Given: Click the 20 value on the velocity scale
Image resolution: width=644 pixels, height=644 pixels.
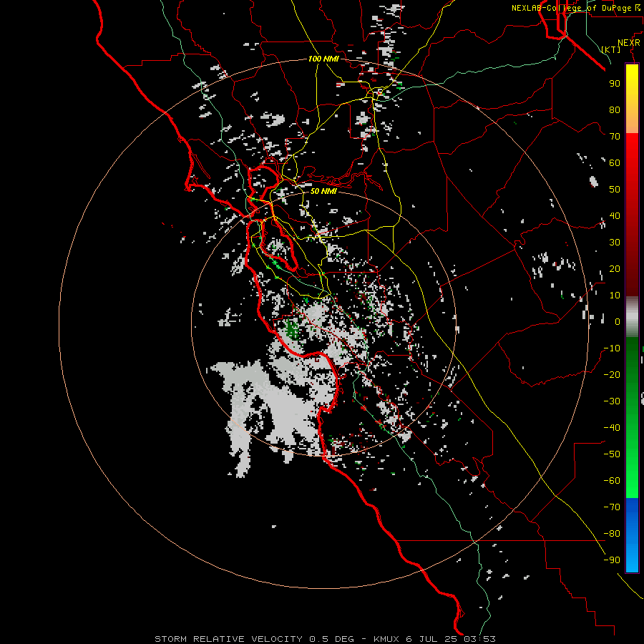Looking at the screenshot, I should point(615,268).
